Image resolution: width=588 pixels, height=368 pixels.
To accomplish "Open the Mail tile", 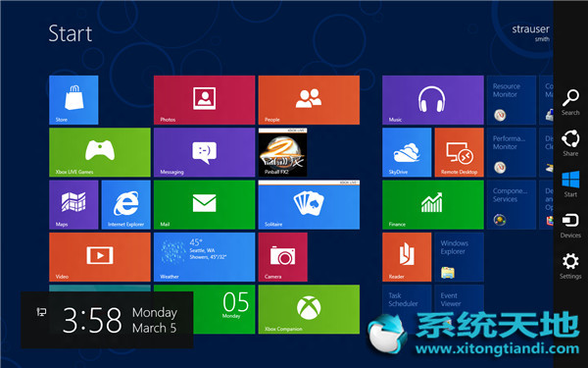I will click(205, 204).
